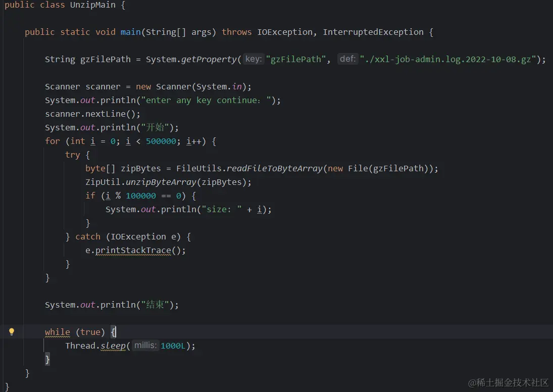
Task: Click InterruptedException in the method signature
Action: 373,32
